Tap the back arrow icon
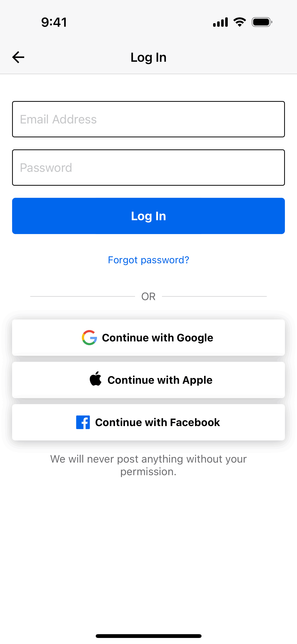This screenshot has width=297, height=644. pos(18,57)
